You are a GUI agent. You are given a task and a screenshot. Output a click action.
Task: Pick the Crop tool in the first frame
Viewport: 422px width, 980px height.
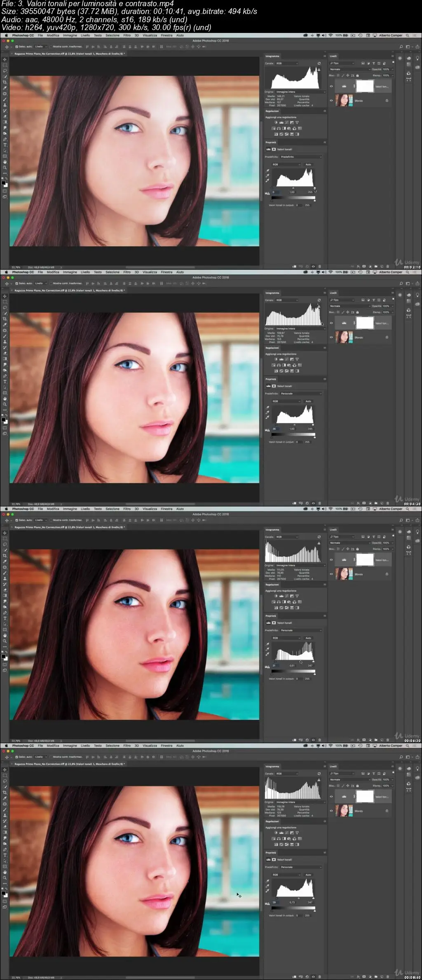(x=5, y=82)
